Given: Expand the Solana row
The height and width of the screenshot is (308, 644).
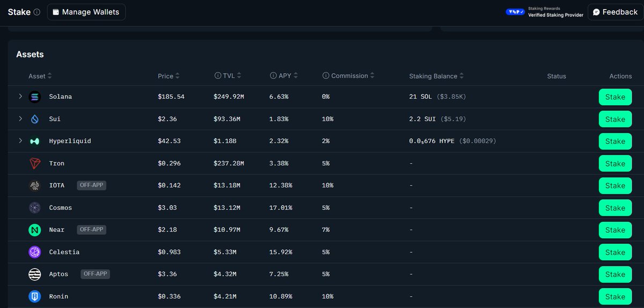Looking at the screenshot, I should click(20, 96).
